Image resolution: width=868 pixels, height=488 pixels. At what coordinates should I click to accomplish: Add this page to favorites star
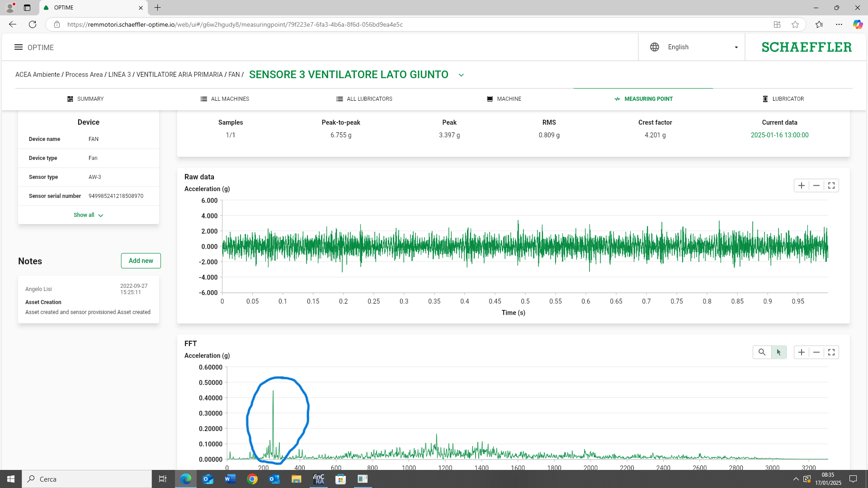[x=795, y=24]
